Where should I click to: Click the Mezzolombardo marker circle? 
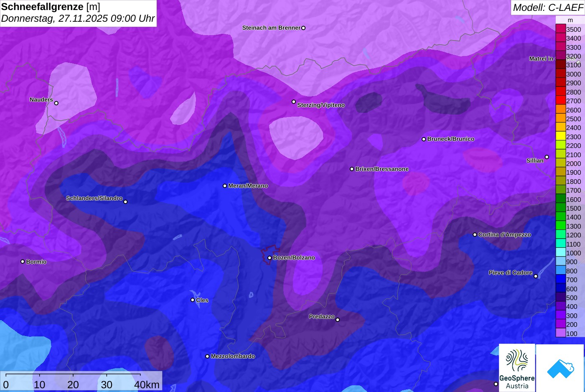[x=207, y=356]
